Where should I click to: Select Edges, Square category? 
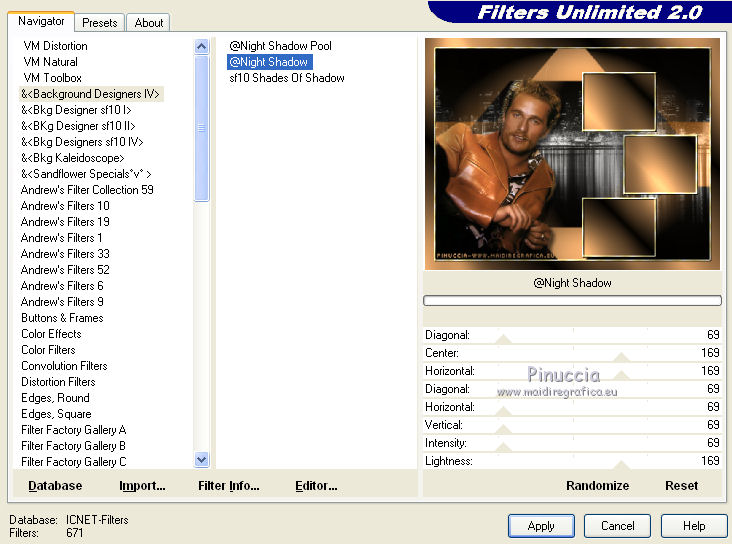(x=56, y=414)
